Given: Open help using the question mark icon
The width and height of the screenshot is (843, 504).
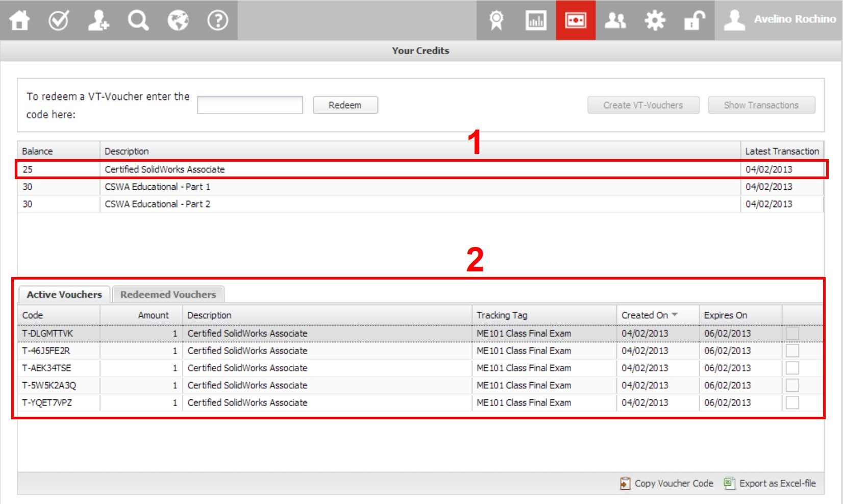Looking at the screenshot, I should tap(217, 20).
